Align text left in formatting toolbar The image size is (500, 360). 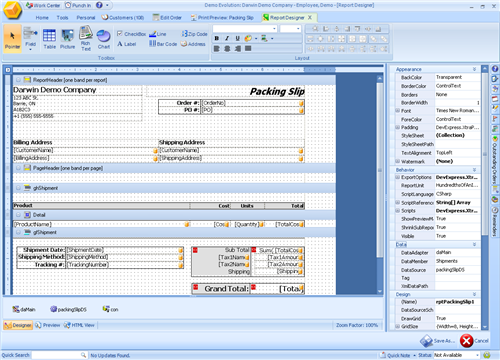[x=217, y=49]
